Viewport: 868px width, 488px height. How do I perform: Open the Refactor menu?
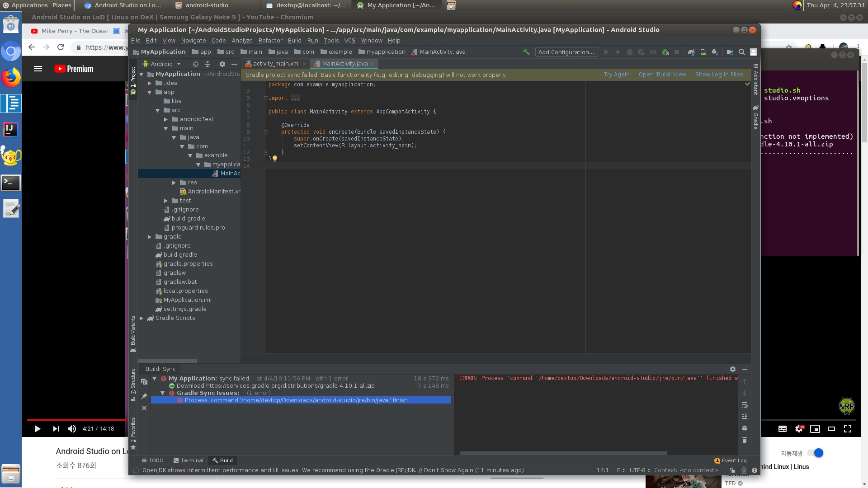pos(270,41)
